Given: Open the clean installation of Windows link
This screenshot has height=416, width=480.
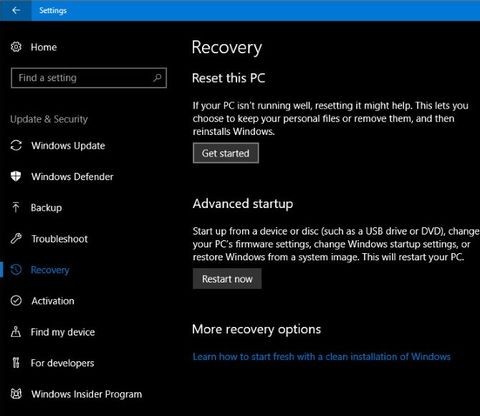Looking at the screenshot, I should tap(322, 357).
